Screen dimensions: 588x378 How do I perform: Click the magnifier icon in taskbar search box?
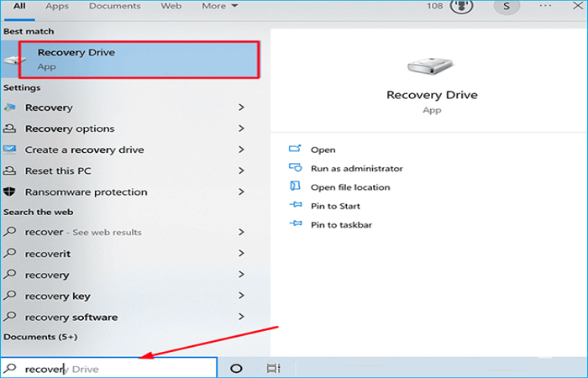10,368
